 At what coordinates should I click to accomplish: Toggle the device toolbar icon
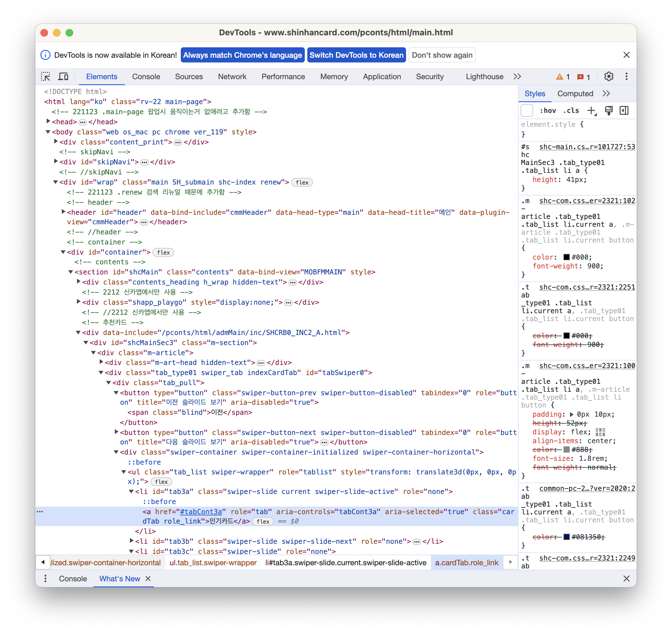(63, 77)
